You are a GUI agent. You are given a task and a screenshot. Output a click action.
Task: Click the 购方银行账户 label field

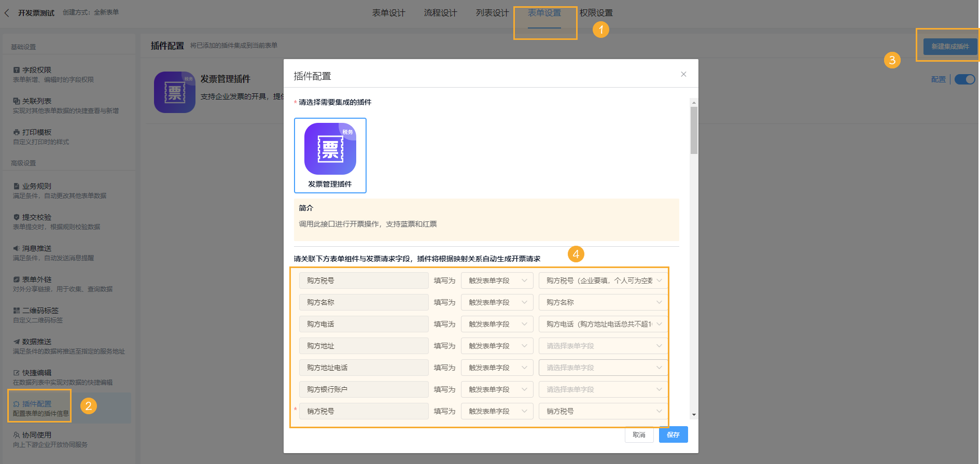tap(364, 389)
